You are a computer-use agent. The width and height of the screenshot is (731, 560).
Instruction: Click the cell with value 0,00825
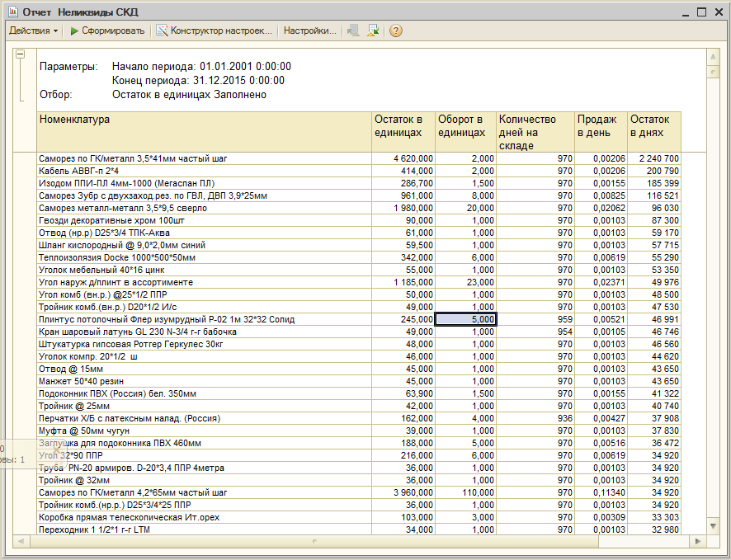[601, 195]
